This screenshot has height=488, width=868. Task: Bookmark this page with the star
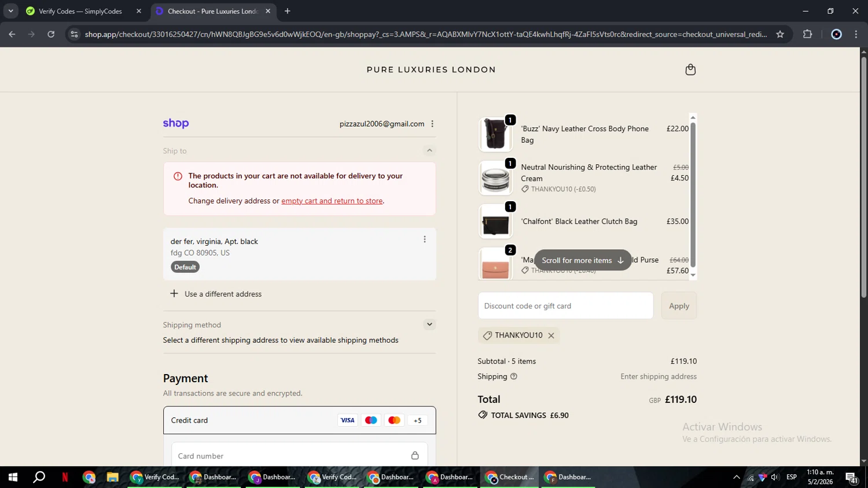[x=780, y=34]
